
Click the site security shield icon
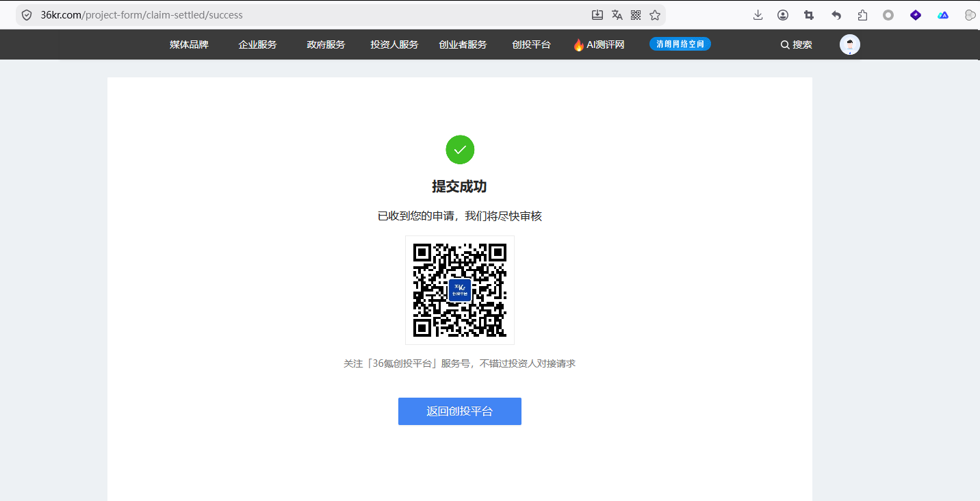click(x=27, y=15)
